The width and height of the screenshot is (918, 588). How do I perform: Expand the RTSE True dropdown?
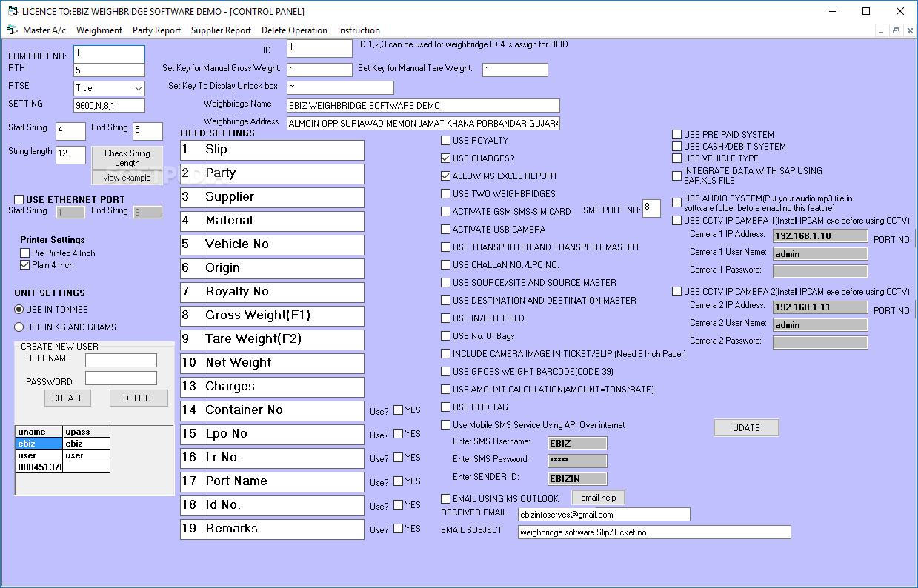pos(137,88)
